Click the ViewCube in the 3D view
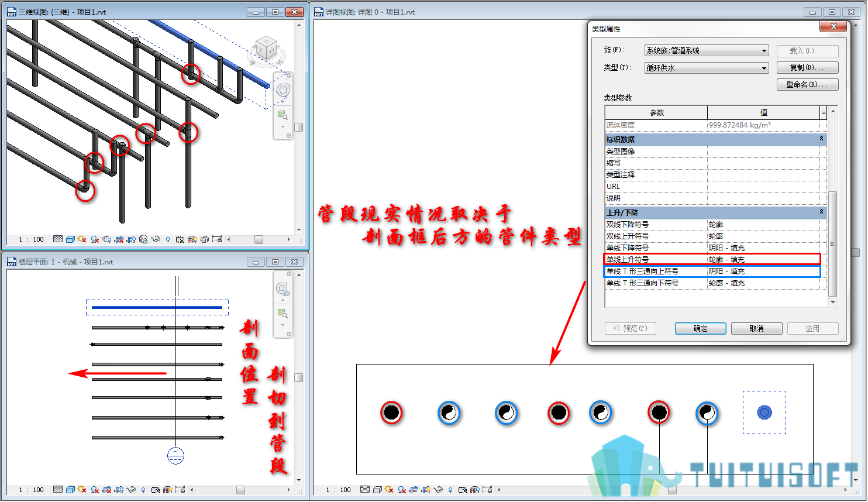 (267, 50)
